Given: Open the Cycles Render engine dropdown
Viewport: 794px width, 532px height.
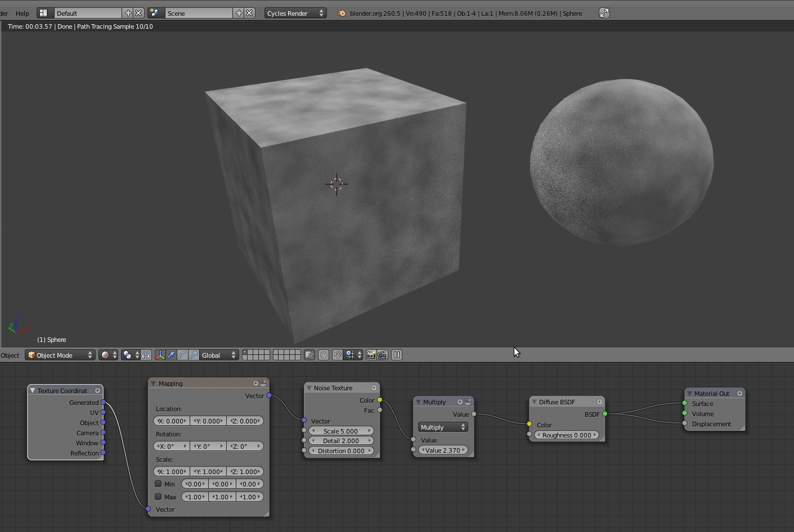Looking at the screenshot, I should tap(295, 13).
